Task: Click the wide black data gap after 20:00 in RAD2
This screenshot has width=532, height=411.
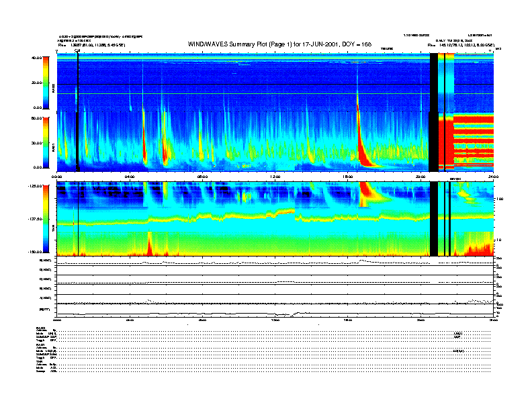Action: click(x=434, y=83)
